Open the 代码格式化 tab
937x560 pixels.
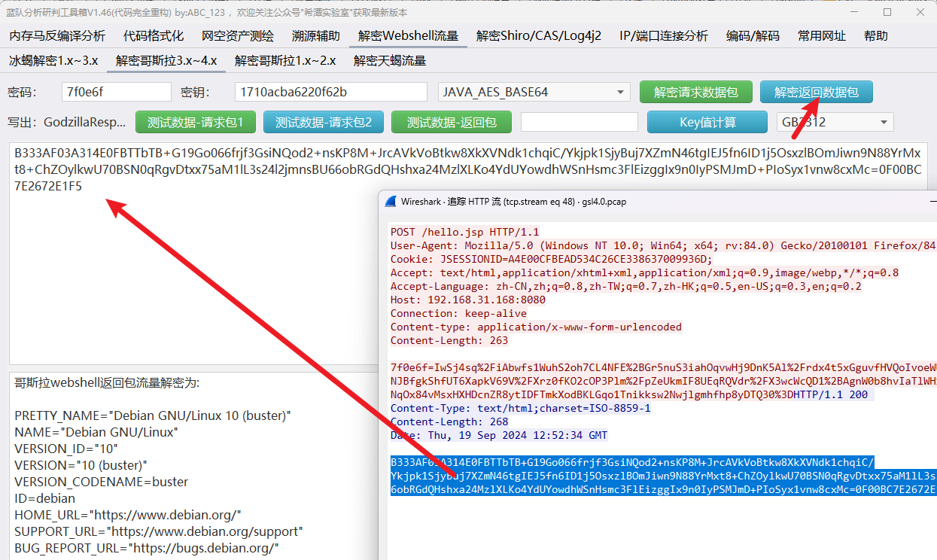(154, 35)
